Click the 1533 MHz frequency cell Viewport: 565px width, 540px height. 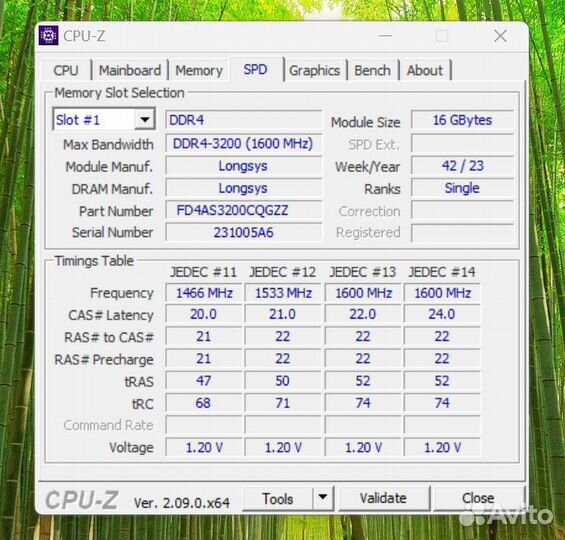[x=283, y=293]
